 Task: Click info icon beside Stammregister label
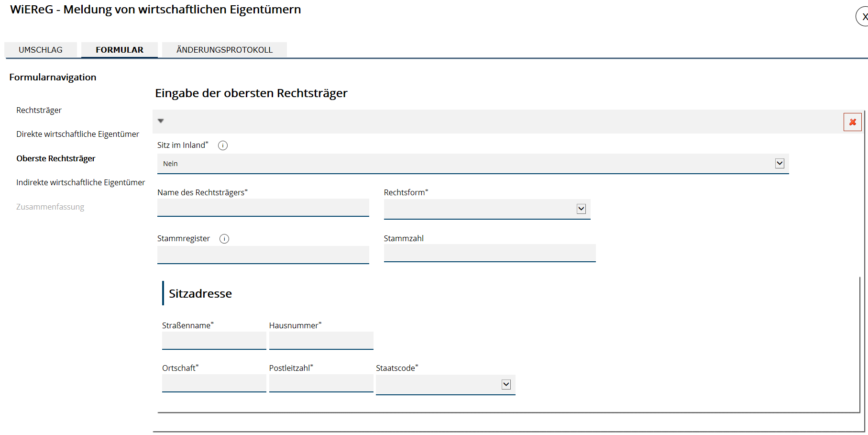point(224,239)
